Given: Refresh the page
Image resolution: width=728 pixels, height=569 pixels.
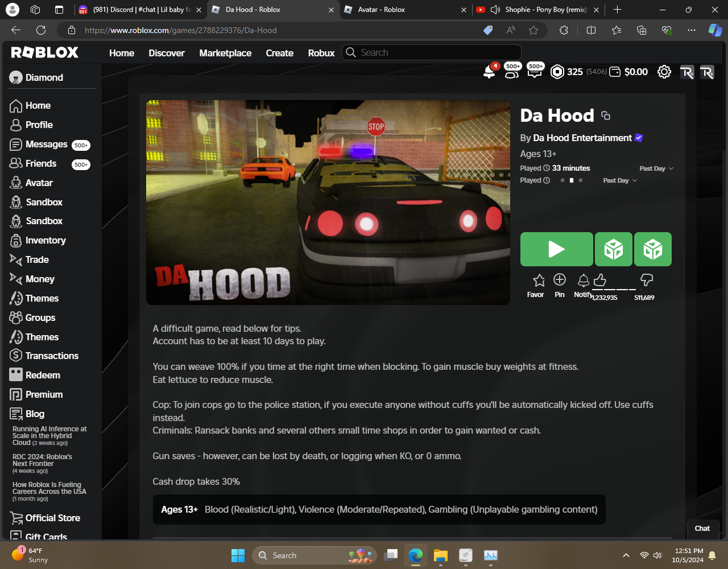Looking at the screenshot, I should click(x=41, y=30).
